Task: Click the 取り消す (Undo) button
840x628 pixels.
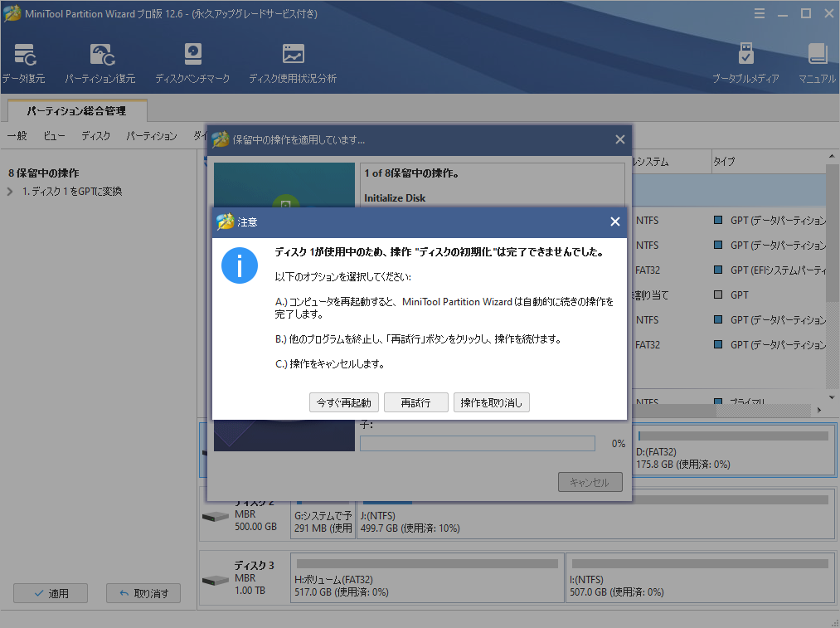Action: coord(143,593)
